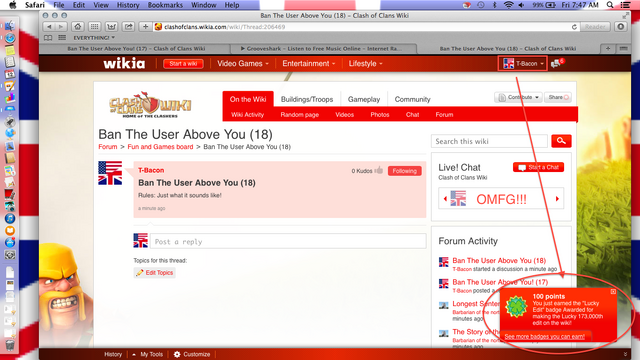Screen dimensions: 640x360
Task: Open the Contribute dropdown
Action: click(x=518, y=97)
